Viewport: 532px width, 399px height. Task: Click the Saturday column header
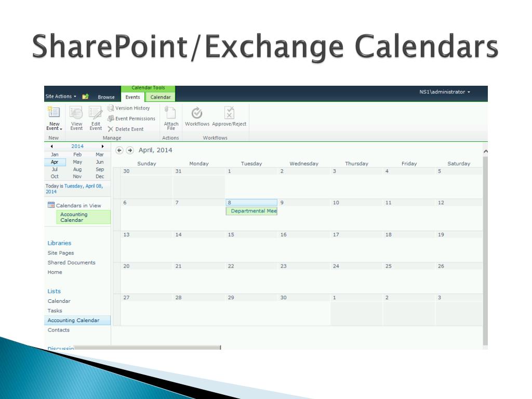[459, 164]
